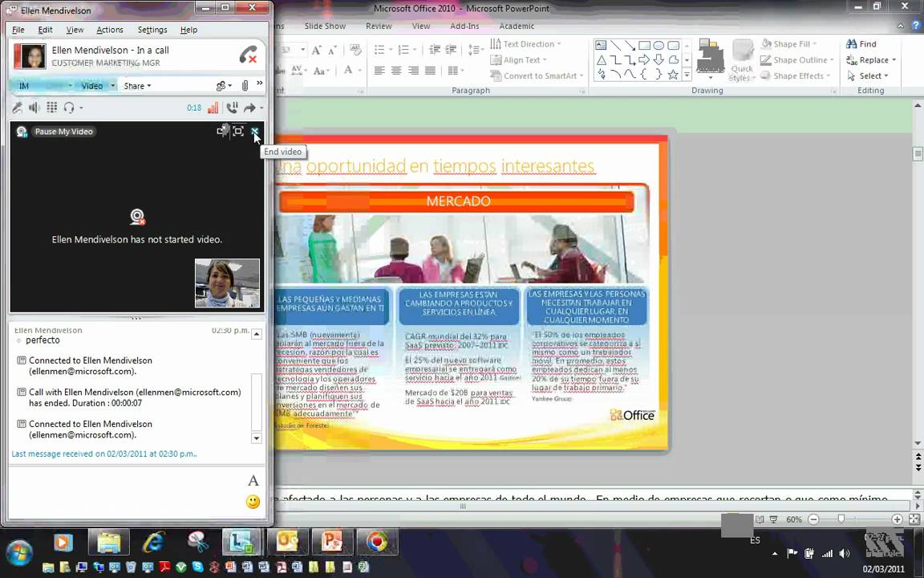
Task: Justify text in Paragraph group
Action: (430, 71)
